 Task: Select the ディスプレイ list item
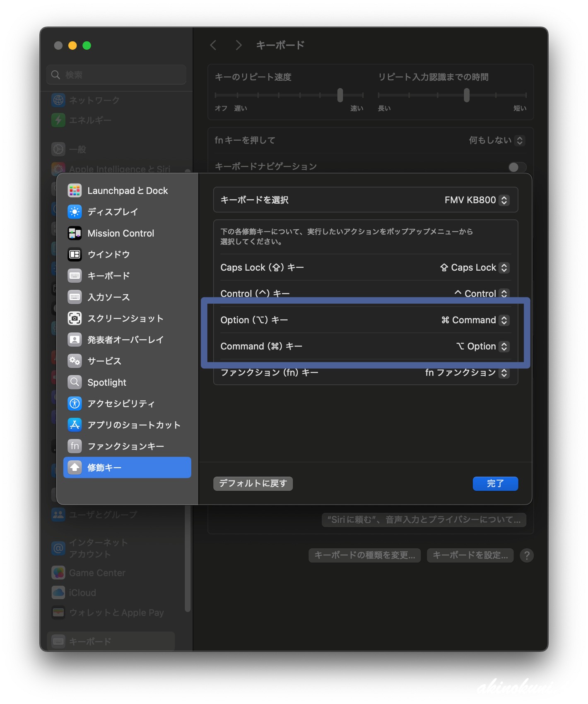pyautogui.click(x=127, y=212)
